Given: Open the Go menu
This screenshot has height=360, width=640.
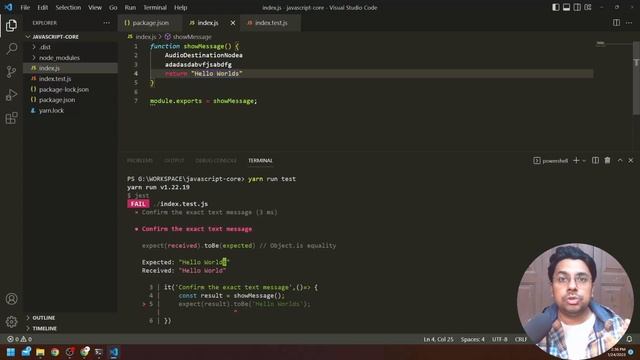Looking at the screenshot, I should (113, 7).
